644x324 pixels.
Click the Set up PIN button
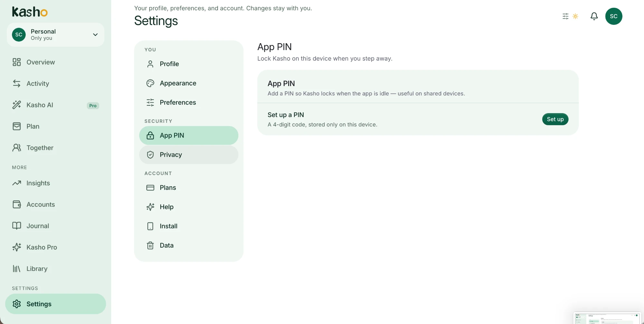(555, 119)
